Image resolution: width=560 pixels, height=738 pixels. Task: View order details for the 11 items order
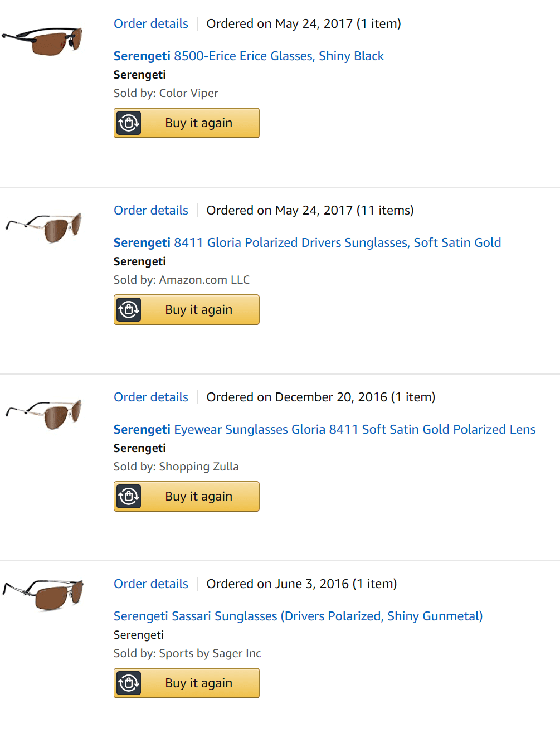[x=151, y=211]
